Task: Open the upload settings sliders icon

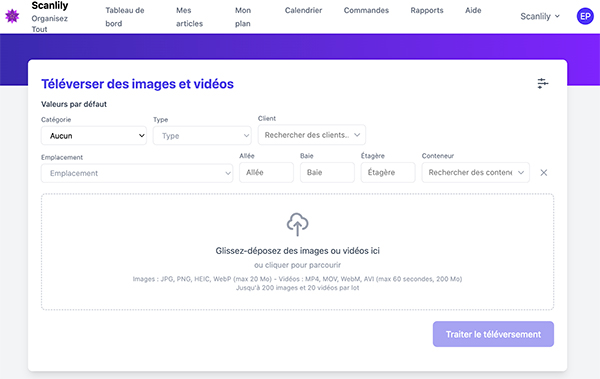Action: [x=543, y=83]
